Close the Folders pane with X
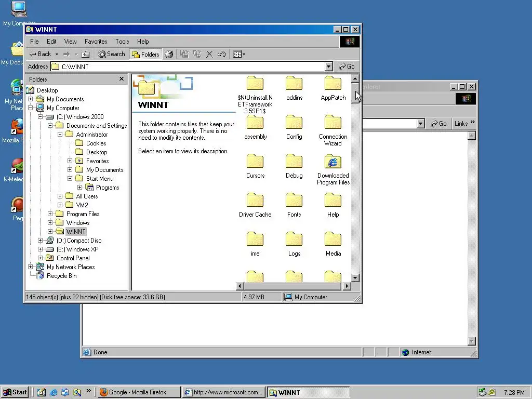The height and width of the screenshot is (399, 532). pyautogui.click(x=122, y=79)
